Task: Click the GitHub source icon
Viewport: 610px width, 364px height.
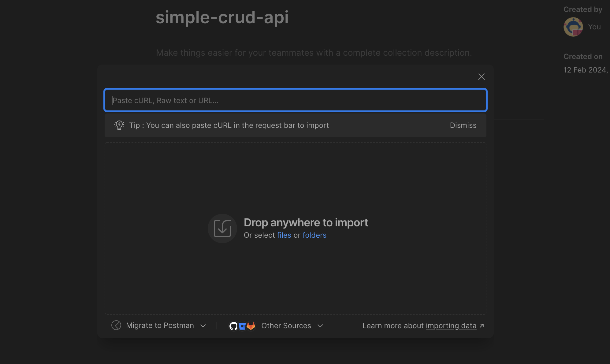Action: [x=233, y=326]
